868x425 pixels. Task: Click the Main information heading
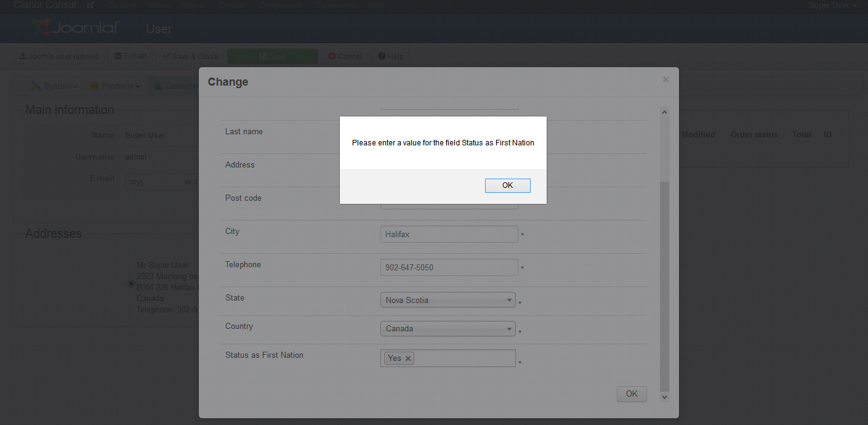tap(70, 110)
